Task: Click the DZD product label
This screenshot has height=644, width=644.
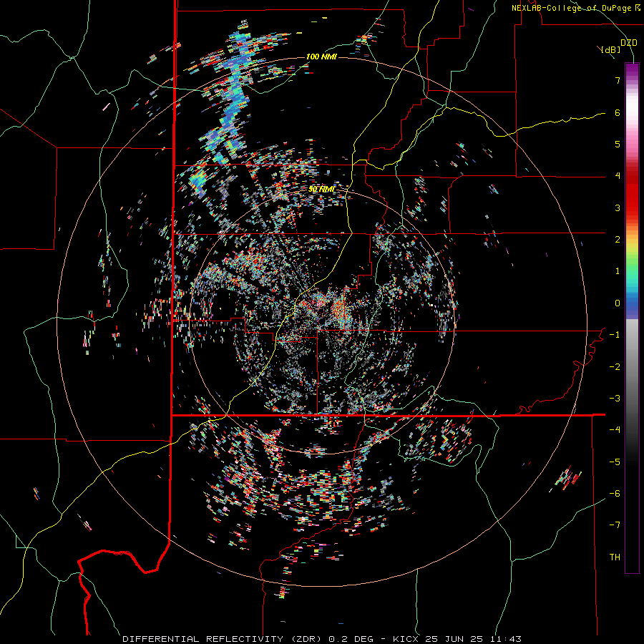Action: click(629, 43)
